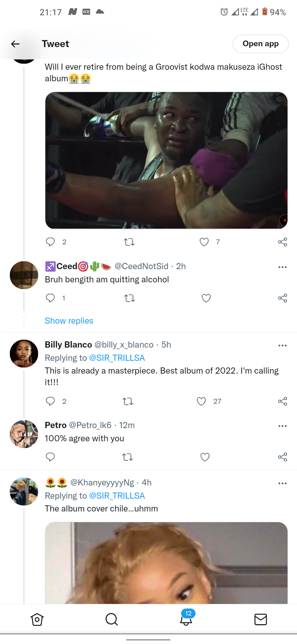
Task: Open the Search tab in bottom bar
Action: point(111,619)
